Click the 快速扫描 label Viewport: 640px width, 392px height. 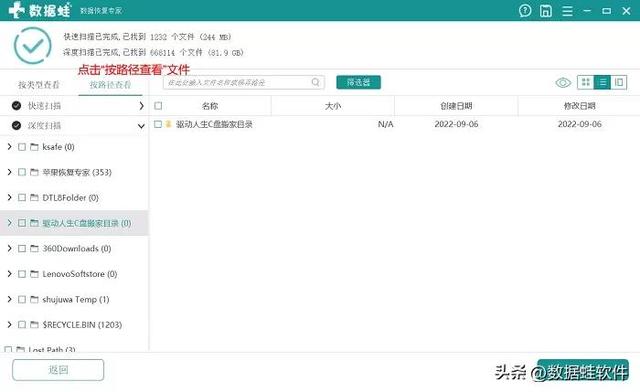tap(44, 106)
